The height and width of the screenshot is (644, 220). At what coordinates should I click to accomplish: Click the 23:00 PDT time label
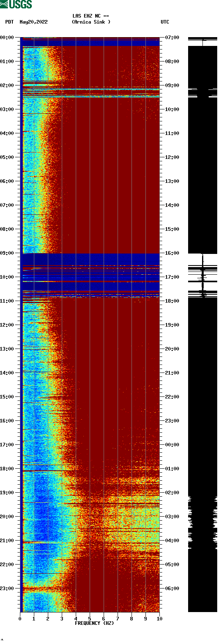(7, 589)
